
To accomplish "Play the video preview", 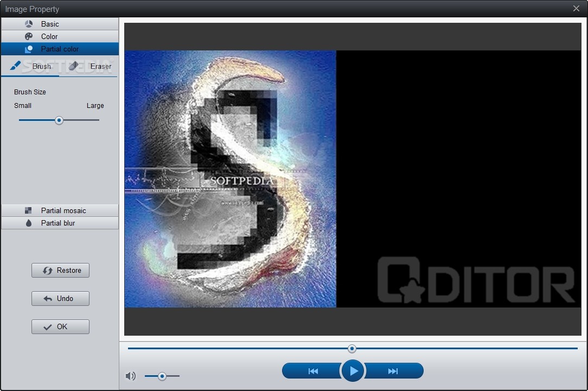I will pos(353,371).
